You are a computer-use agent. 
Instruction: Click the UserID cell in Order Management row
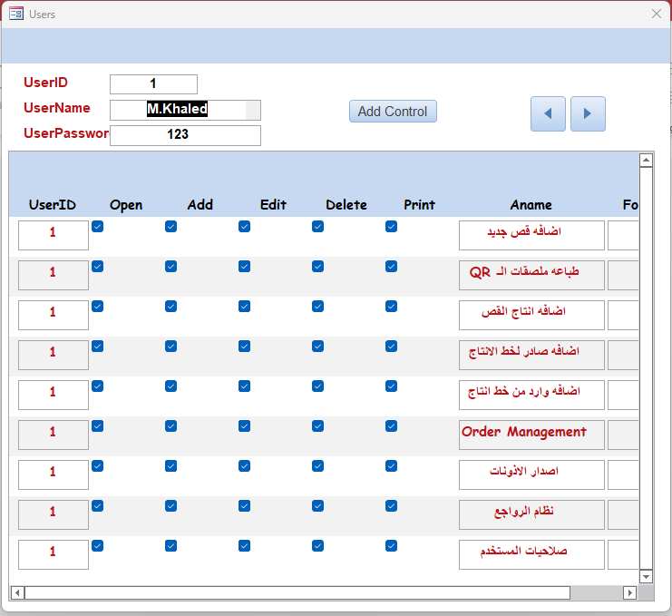coord(54,435)
